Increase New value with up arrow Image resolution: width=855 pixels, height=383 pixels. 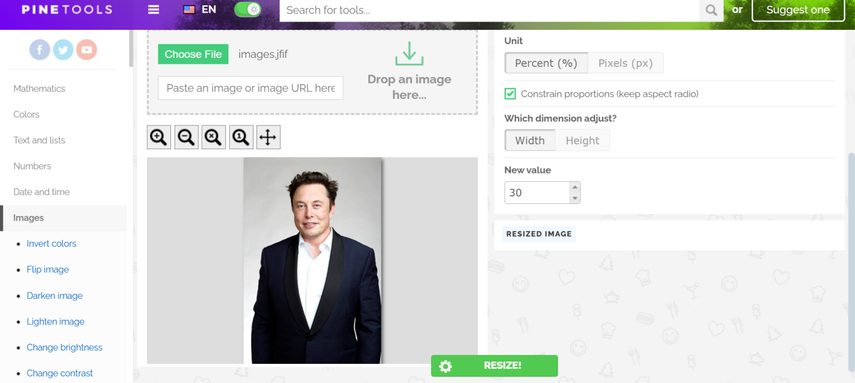click(x=574, y=188)
